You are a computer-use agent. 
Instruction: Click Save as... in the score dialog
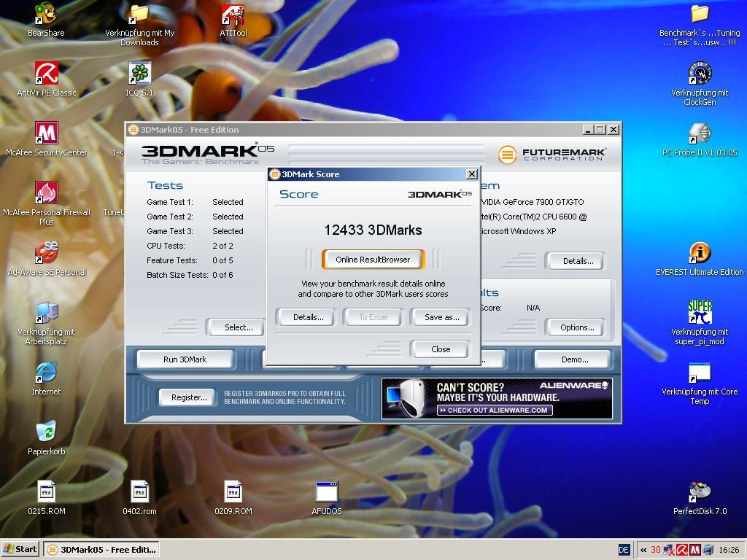(x=441, y=317)
